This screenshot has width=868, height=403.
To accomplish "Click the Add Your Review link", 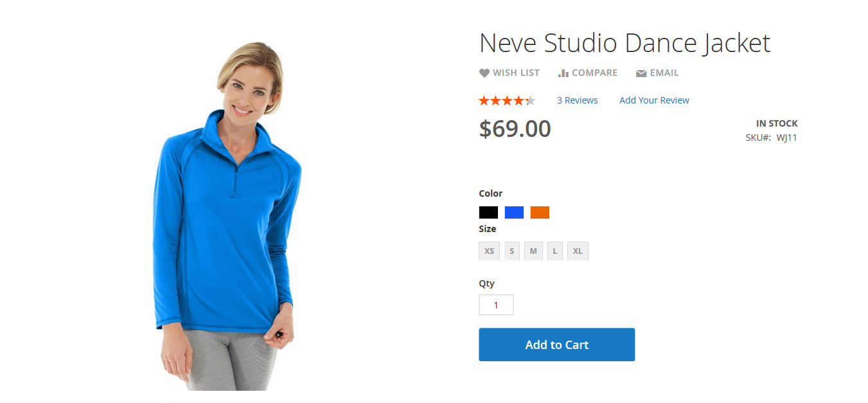I will (x=654, y=100).
